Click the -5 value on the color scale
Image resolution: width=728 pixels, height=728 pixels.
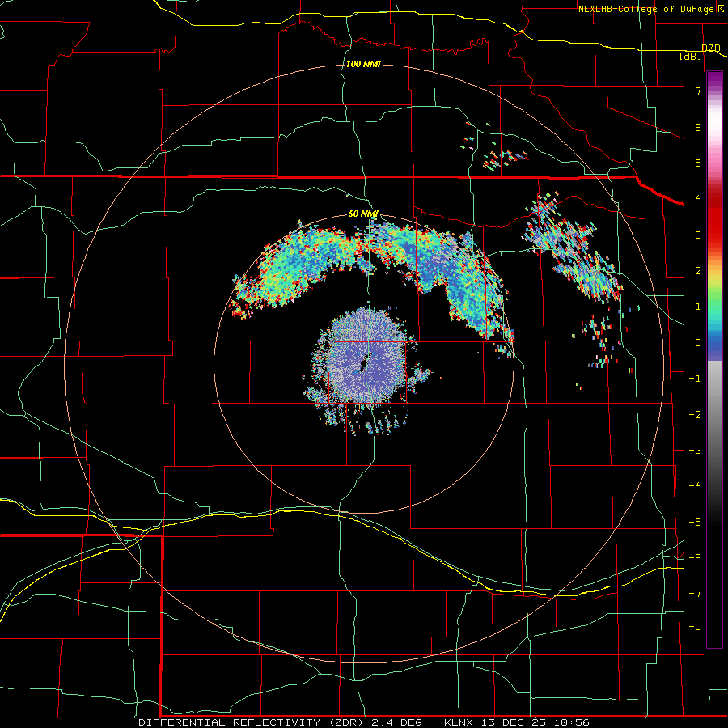695,523
